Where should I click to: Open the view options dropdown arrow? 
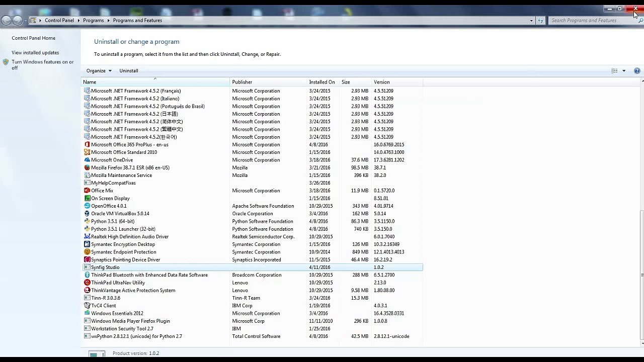(x=624, y=71)
